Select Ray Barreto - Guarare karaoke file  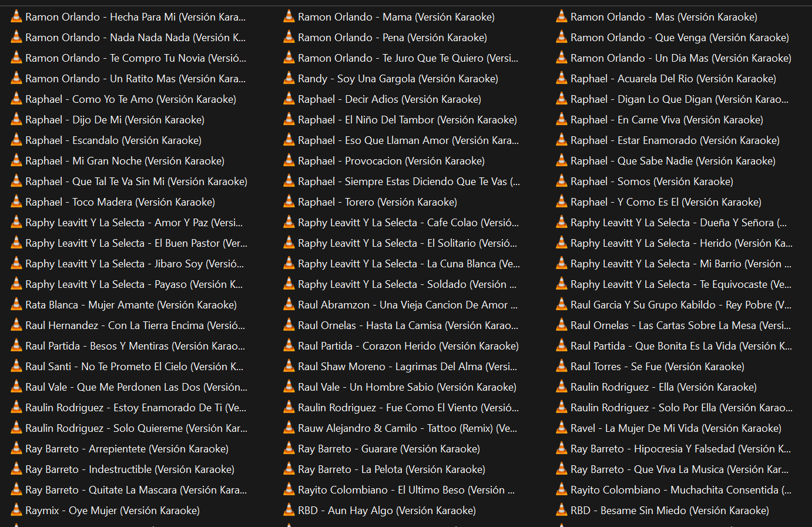click(388, 449)
